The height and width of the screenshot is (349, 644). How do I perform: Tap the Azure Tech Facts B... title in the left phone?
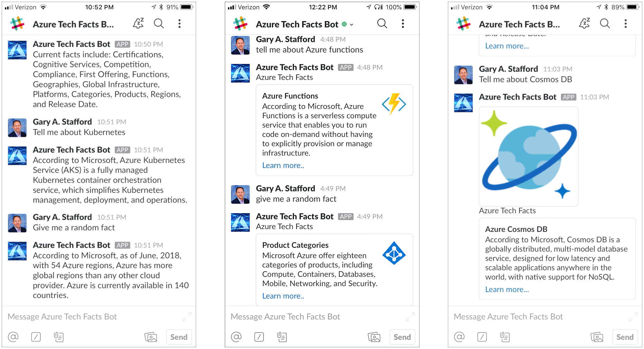click(x=73, y=25)
